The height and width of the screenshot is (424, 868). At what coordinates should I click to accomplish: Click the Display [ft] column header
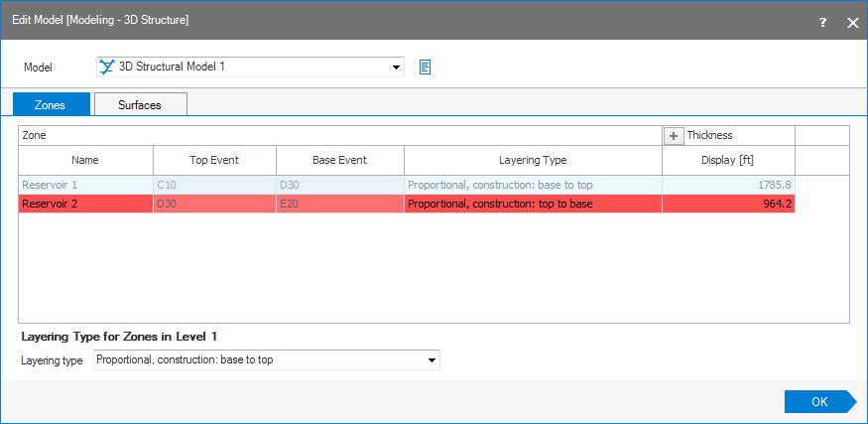728,160
